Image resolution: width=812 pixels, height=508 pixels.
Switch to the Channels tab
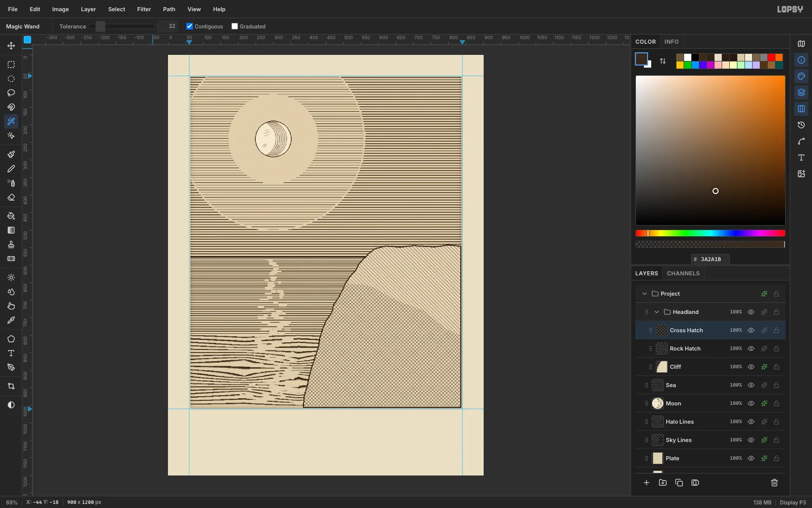coord(683,273)
